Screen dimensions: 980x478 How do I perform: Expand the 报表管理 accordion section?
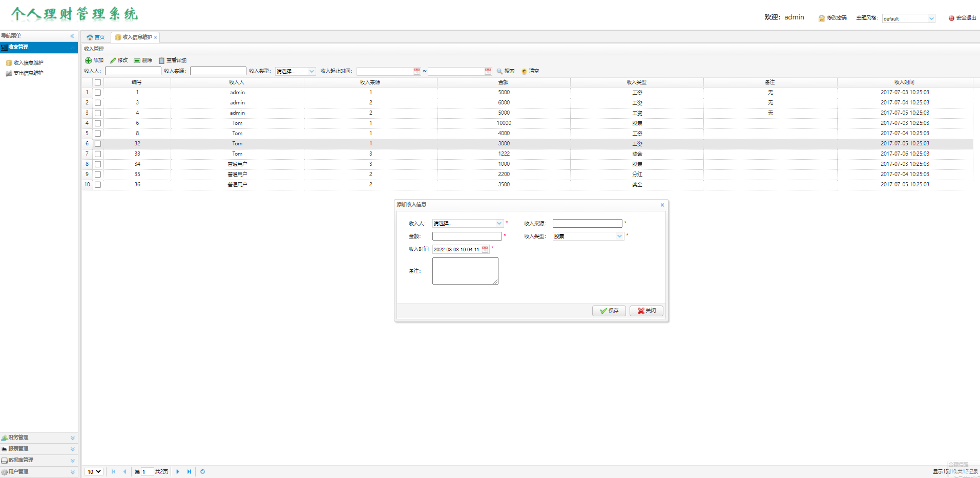pyautogui.click(x=38, y=449)
